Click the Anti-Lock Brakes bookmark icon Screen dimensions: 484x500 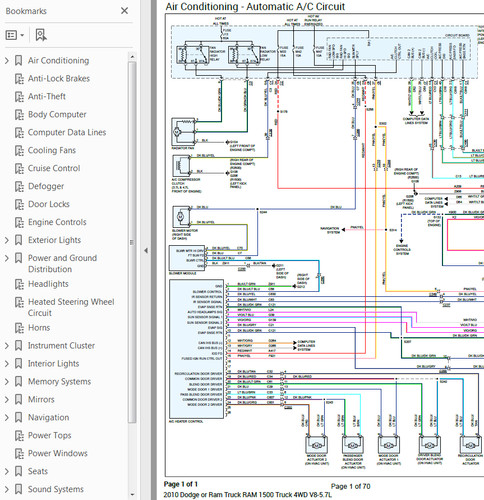pos(19,79)
